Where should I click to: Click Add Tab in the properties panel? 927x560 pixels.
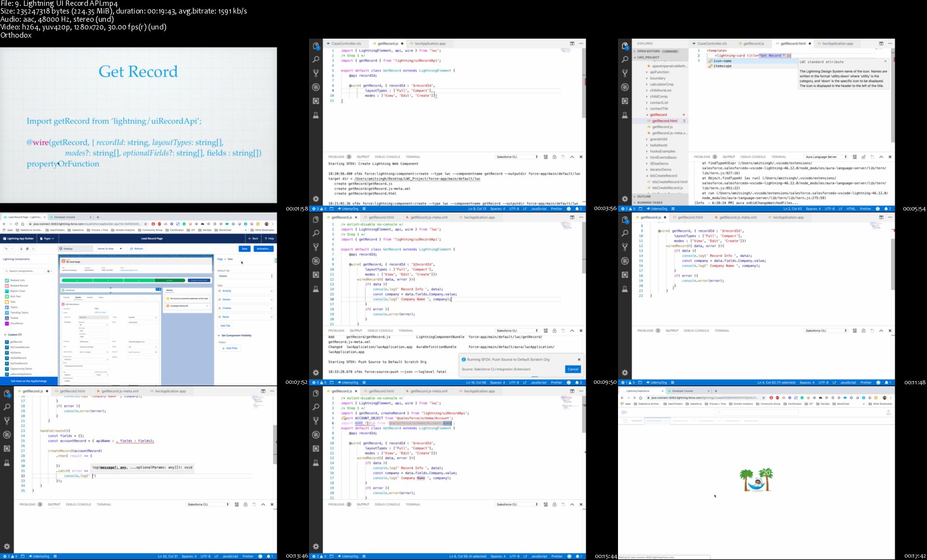[225, 325]
